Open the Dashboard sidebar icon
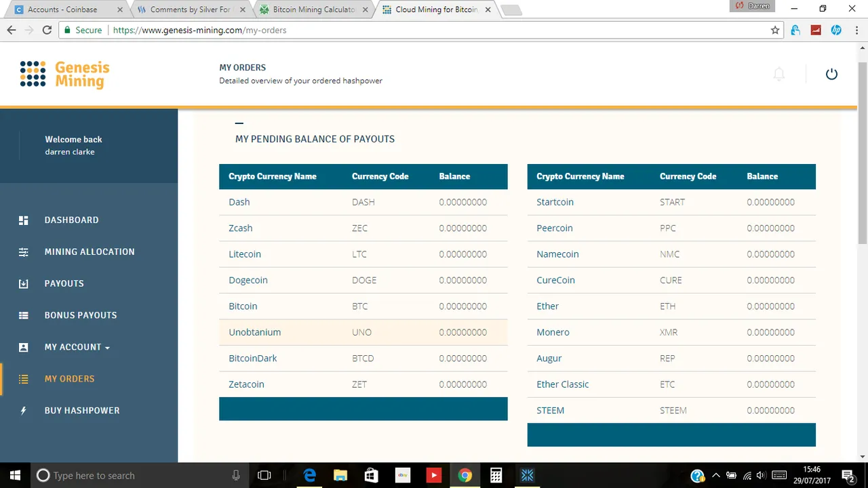Image resolution: width=868 pixels, height=488 pixels. click(23, 220)
